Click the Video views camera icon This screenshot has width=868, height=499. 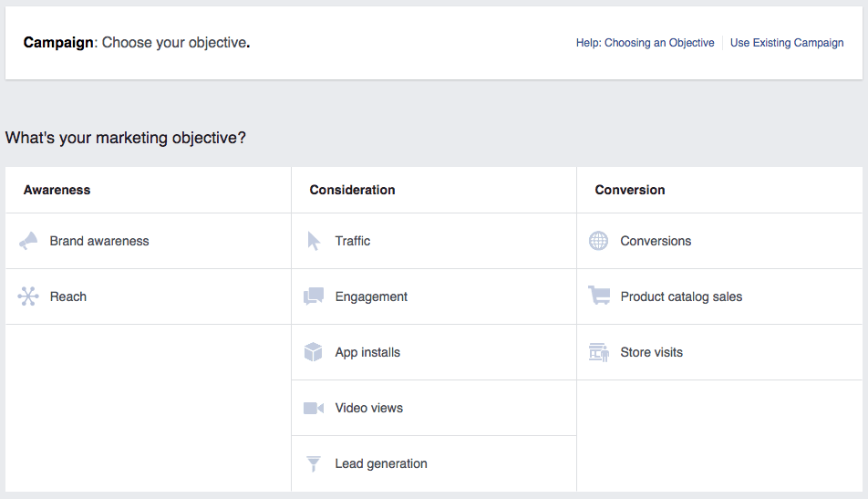point(314,408)
